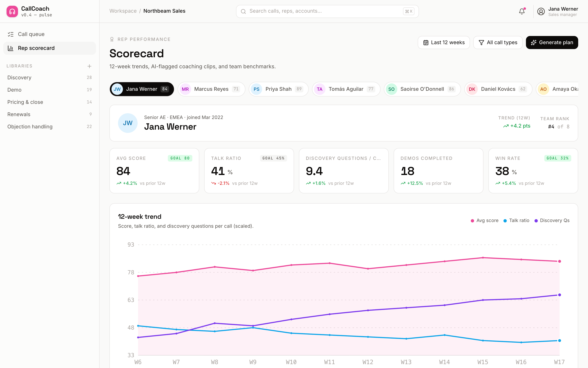The height and width of the screenshot is (368, 588).
Task: Open notifications bell
Action: point(522,11)
